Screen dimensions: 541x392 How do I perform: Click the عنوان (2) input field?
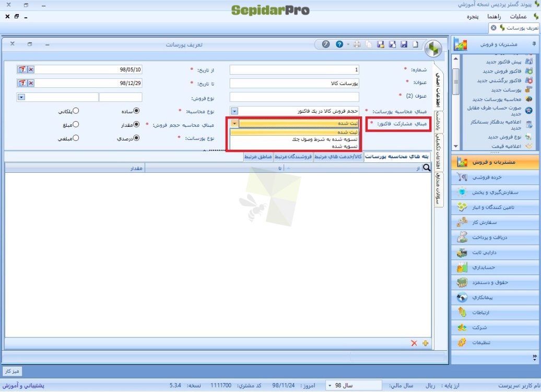[295, 97]
